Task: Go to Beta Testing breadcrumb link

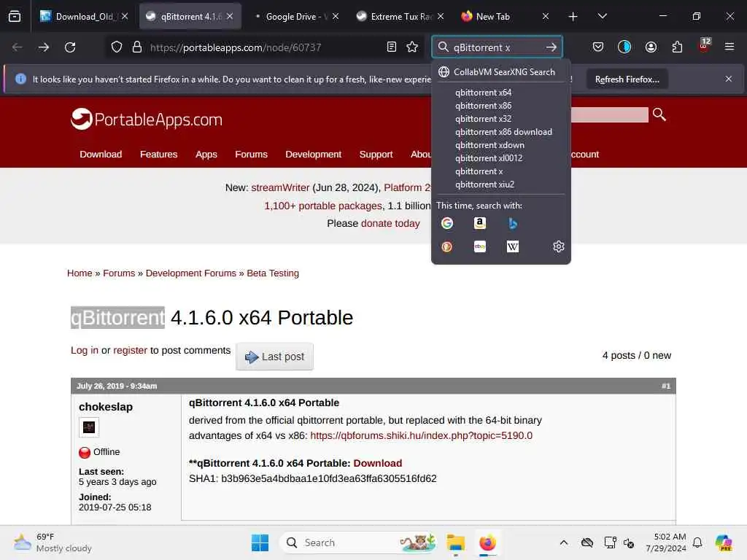Action: click(273, 273)
